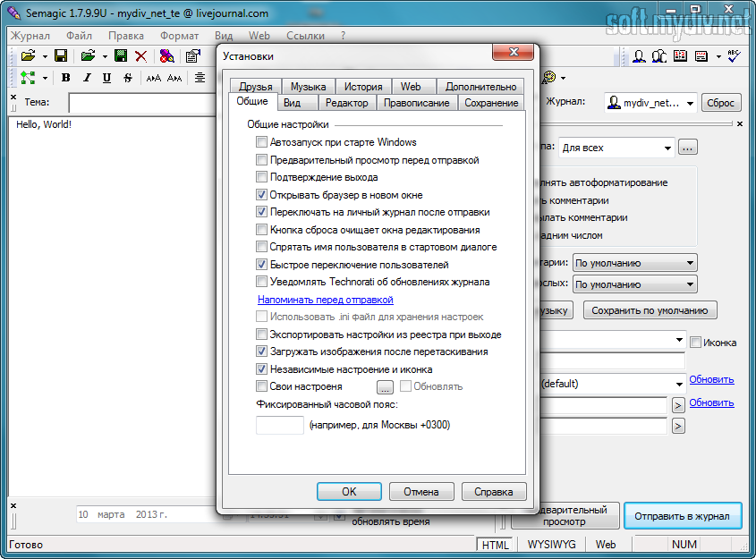Click the single user toolbar icon
Image resolution: width=756 pixels, height=559 pixels.
point(640,56)
